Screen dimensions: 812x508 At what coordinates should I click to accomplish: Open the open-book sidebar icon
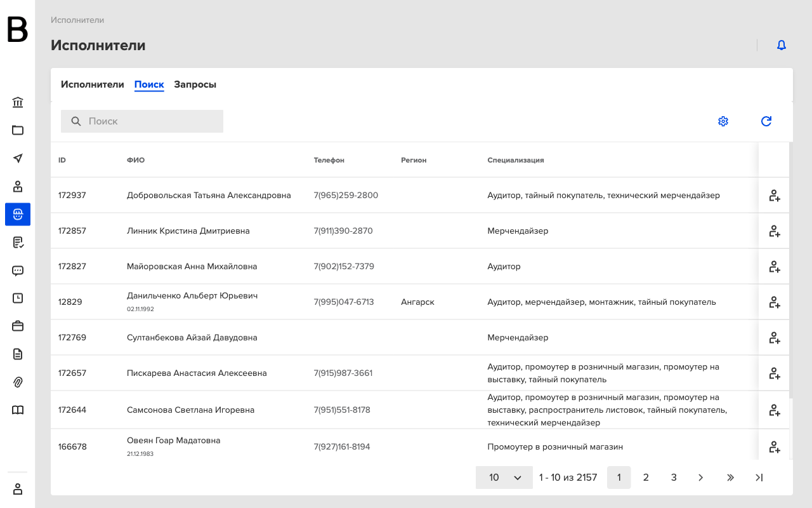coord(18,410)
